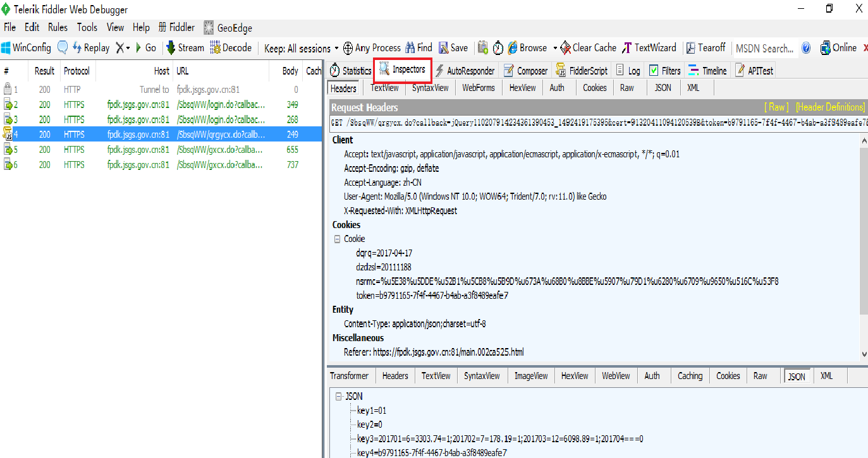
Task: Switch to the Log tab
Action: 628,71
